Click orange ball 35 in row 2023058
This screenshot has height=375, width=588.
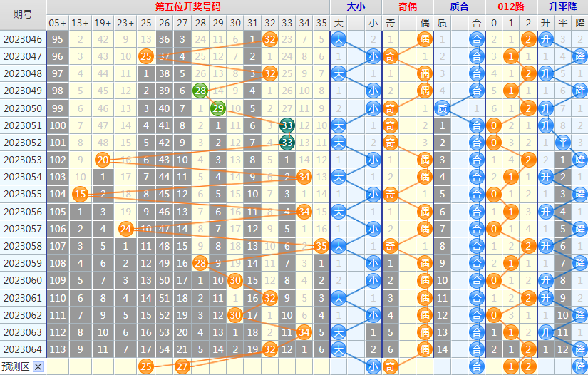[321, 246]
